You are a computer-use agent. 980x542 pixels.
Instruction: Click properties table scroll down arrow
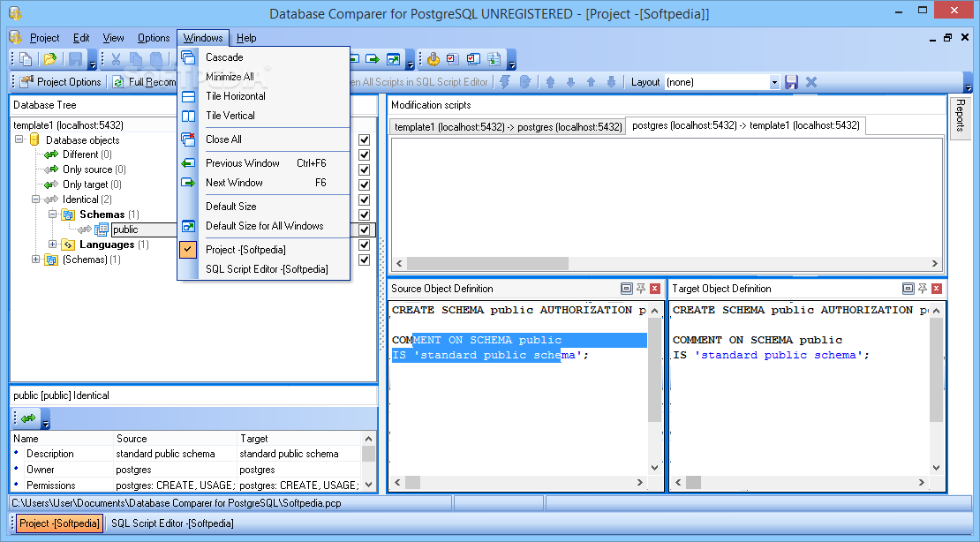point(368,485)
